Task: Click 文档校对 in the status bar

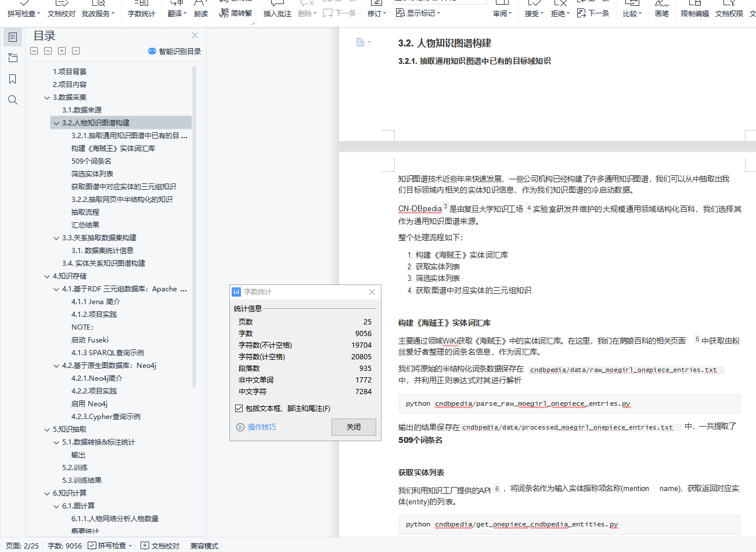Action: (x=160, y=546)
